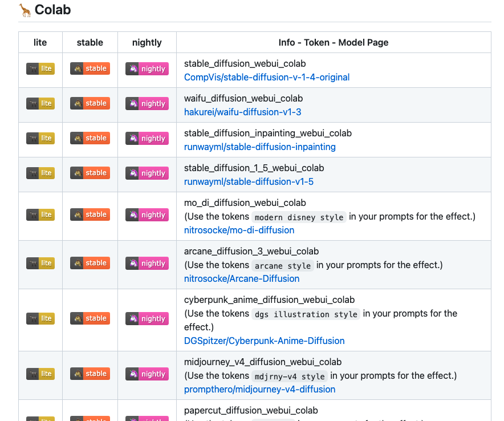
Task: Click 'Info - Token - Model Page' header
Action: [x=334, y=42]
